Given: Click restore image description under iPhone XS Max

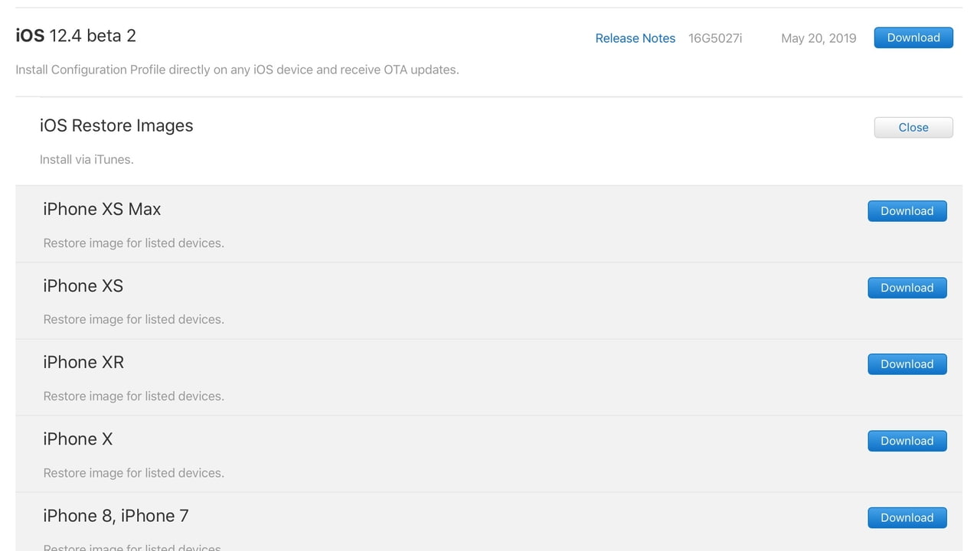Looking at the screenshot, I should click(x=134, y=243).
